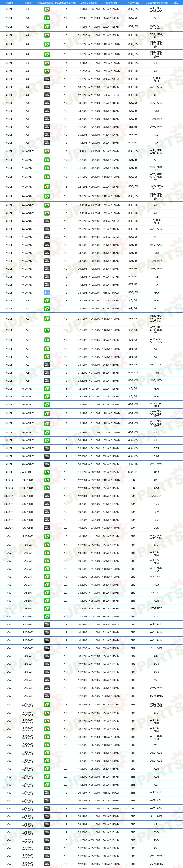183x868 pixels.
Task: Select the 01.2007 -> 03.2008 production years cell
Action: click(x=89, y=520)
